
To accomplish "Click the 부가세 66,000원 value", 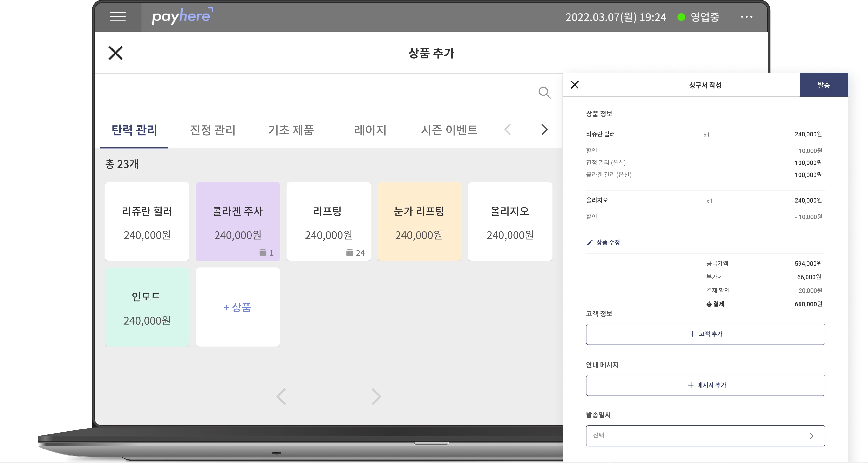I will pos(809,277).
